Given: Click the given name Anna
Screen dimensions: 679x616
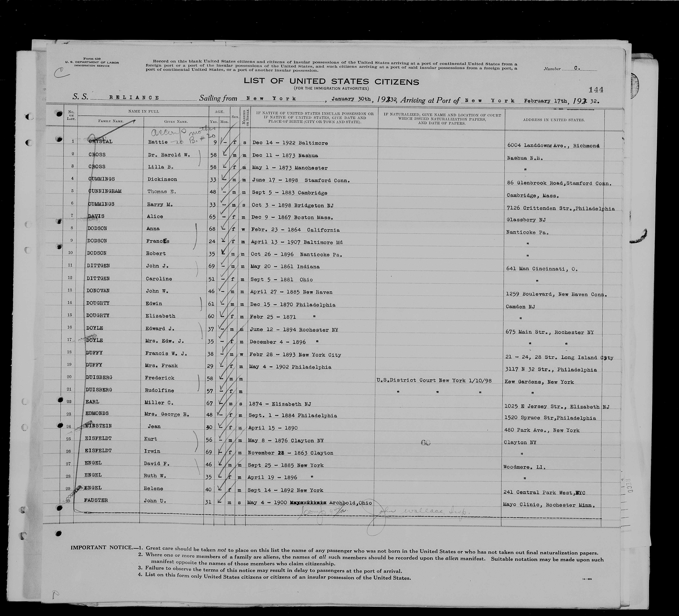Looking at the screenshot, I should click(153, 228).
